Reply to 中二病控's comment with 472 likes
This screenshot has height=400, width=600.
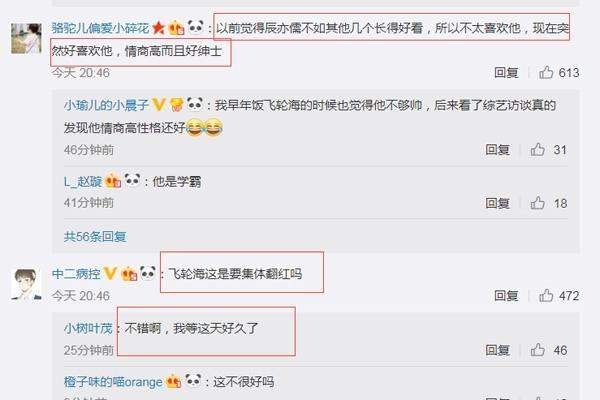[506, 296]
